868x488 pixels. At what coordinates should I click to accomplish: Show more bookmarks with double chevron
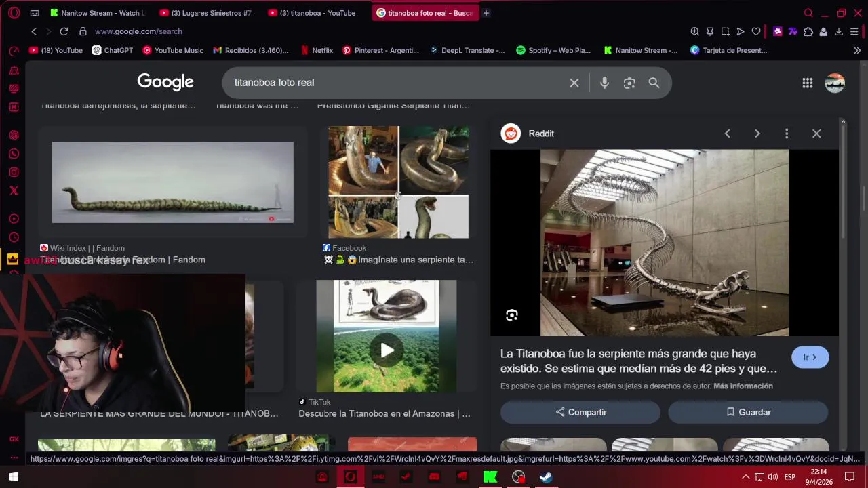[x=857, y=50]
